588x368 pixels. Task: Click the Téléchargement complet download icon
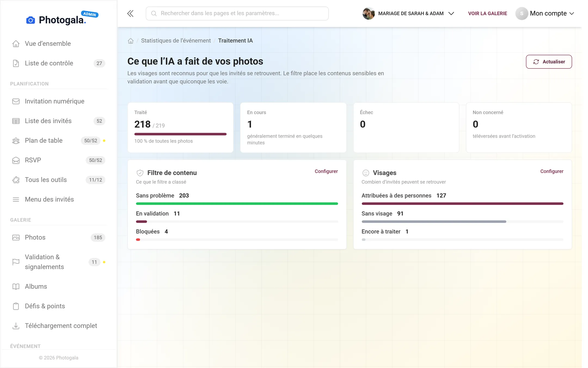tap(16, 326)
